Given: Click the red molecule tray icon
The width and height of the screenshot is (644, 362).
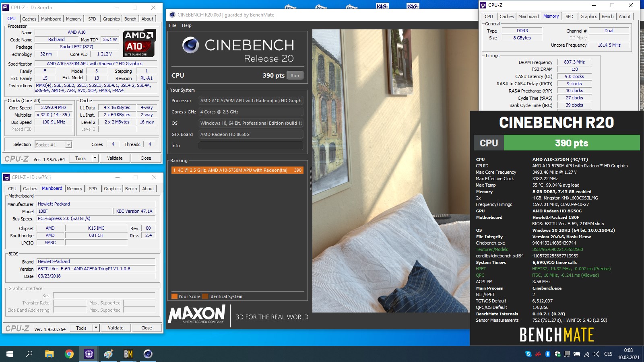Looking at the screenshot, I should (538, 354).
